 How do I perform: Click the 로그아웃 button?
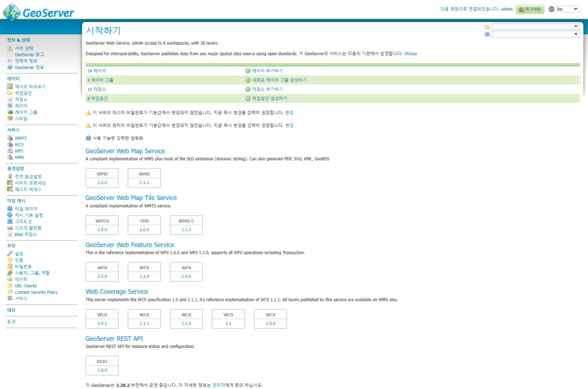pos(530,9)
